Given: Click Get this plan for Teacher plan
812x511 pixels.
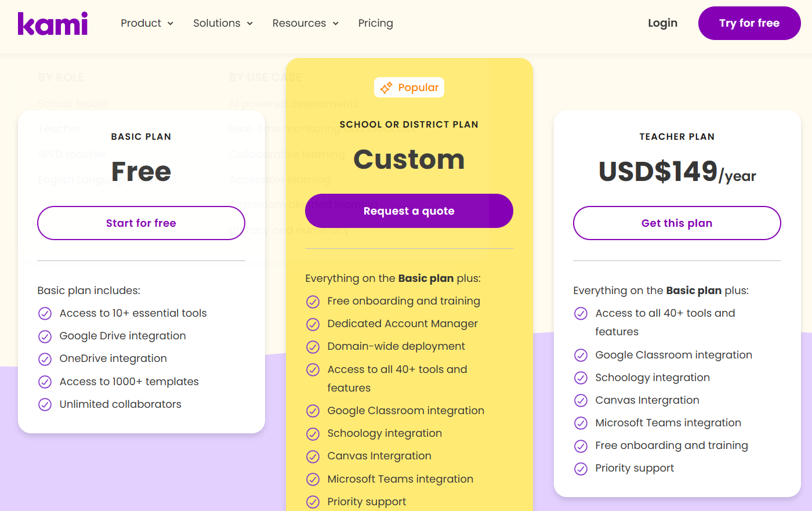Looking at the screenshot, I should 676,223.
